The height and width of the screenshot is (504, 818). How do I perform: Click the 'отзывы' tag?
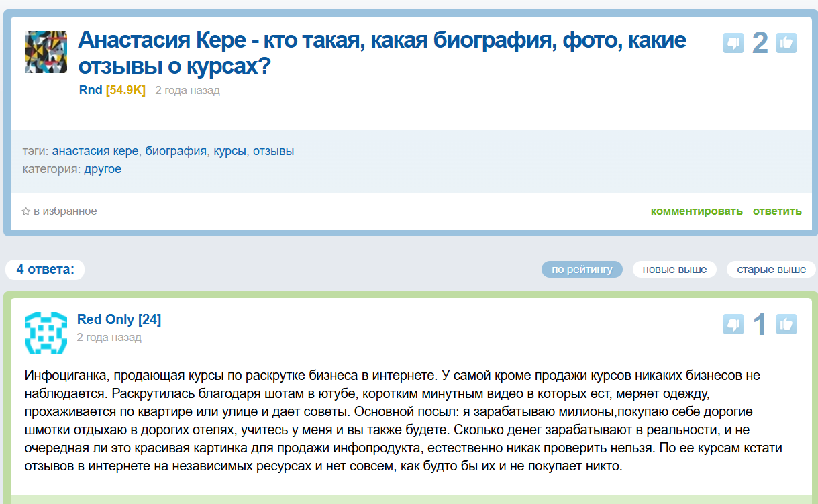tap(273, 151)
